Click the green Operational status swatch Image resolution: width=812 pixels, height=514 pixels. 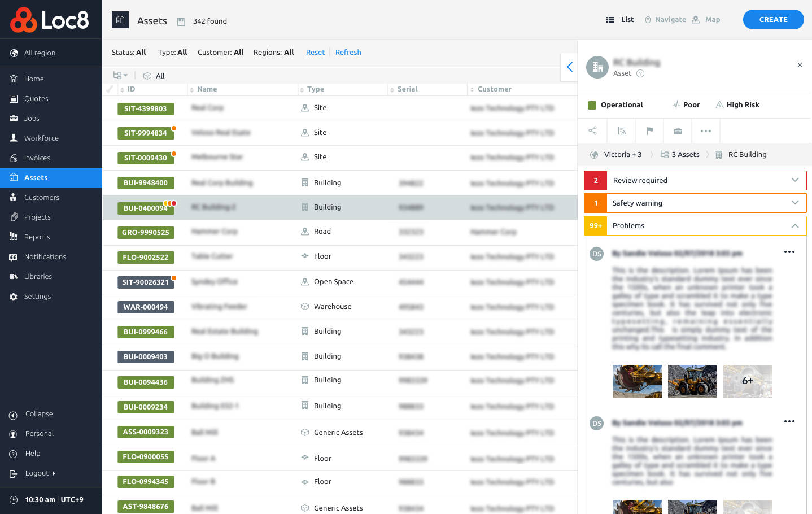[x=592, y=105]
